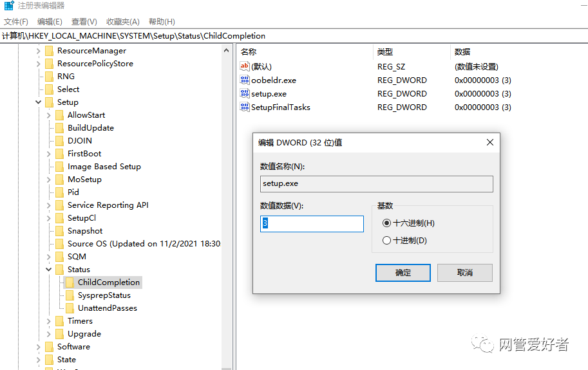Select the 十进制(D) decimal radio button

(386, 241)
